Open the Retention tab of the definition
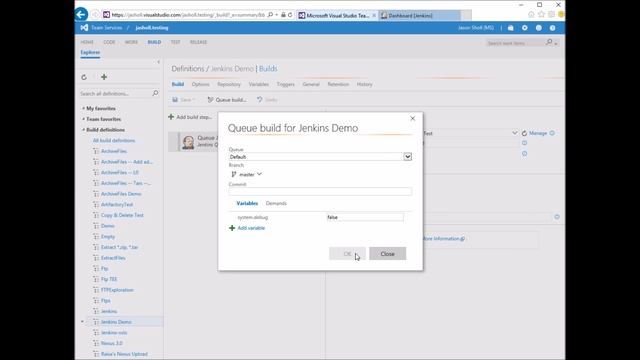This screenshot has width=640, height=360. point(338,84)
